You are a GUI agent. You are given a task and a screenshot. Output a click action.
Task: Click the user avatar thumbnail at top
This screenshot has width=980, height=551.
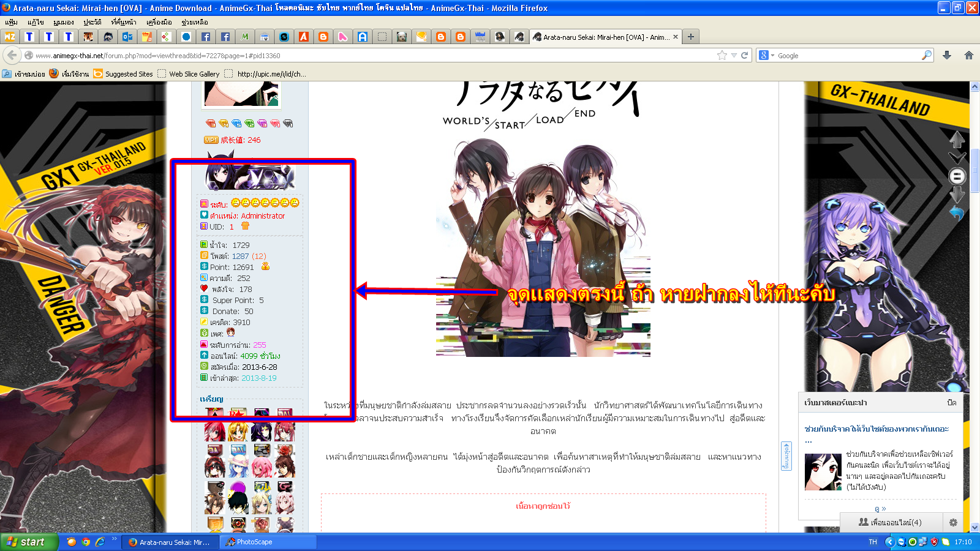[x=242, y=94]
